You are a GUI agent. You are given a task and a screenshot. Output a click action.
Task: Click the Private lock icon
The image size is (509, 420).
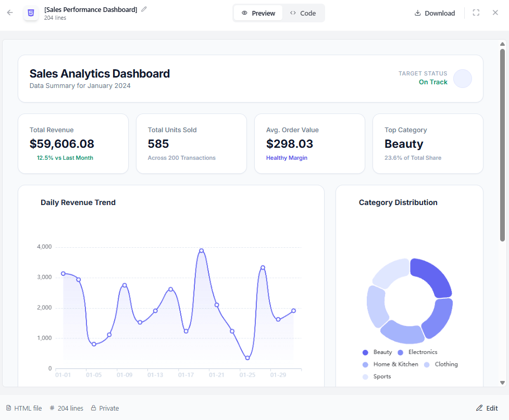(x=93, y=408)
